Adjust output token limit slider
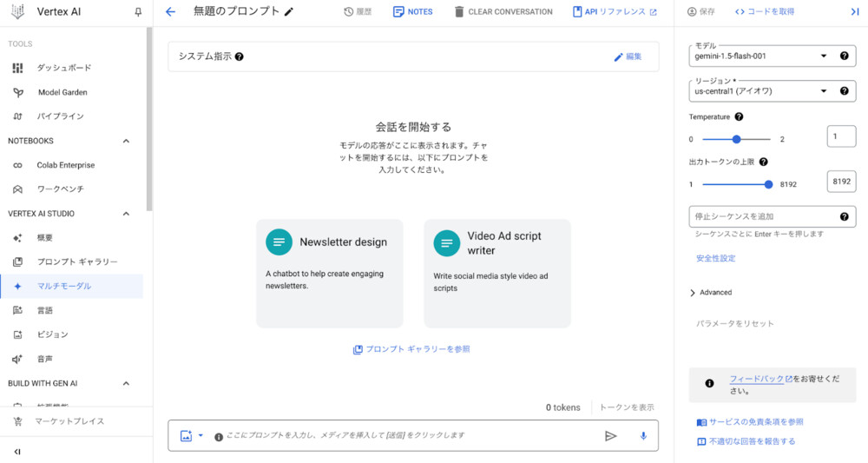Viewport: 868px width, 463px height. click(768, 184)
